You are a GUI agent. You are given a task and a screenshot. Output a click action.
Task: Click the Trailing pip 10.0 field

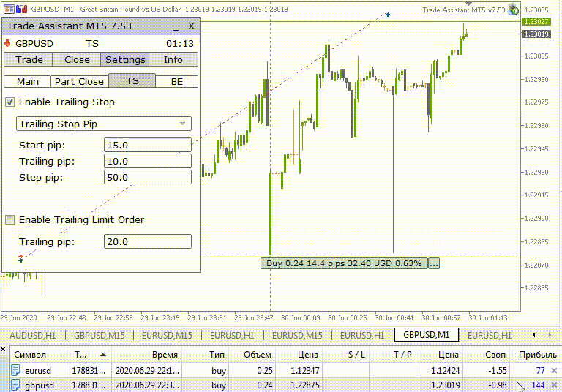148,161
